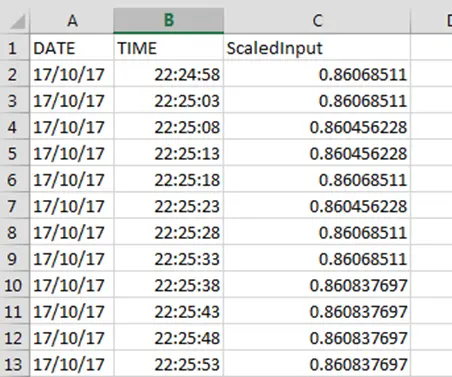
Task: Select row 7 header
Action: coord(14,206)
